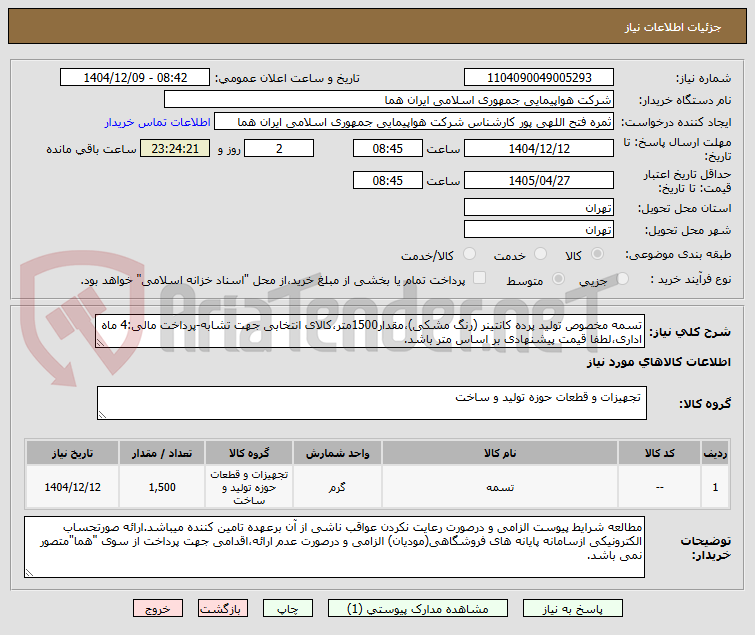Click the quantity cell 1,500
Viewport: 755px width, 635px height.
click(162, 487)
